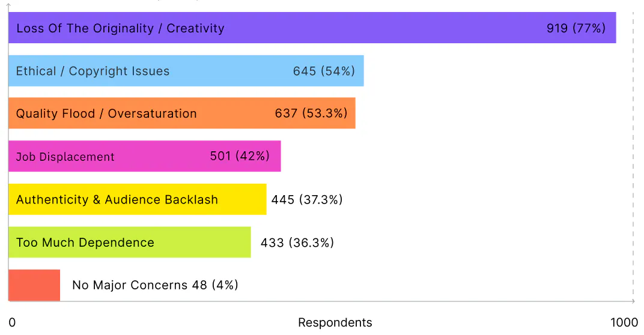The height and width of the screenshot is (335, 644).
Task: Click the 1000 axis tick label
Action: click(x=624, y=322)
